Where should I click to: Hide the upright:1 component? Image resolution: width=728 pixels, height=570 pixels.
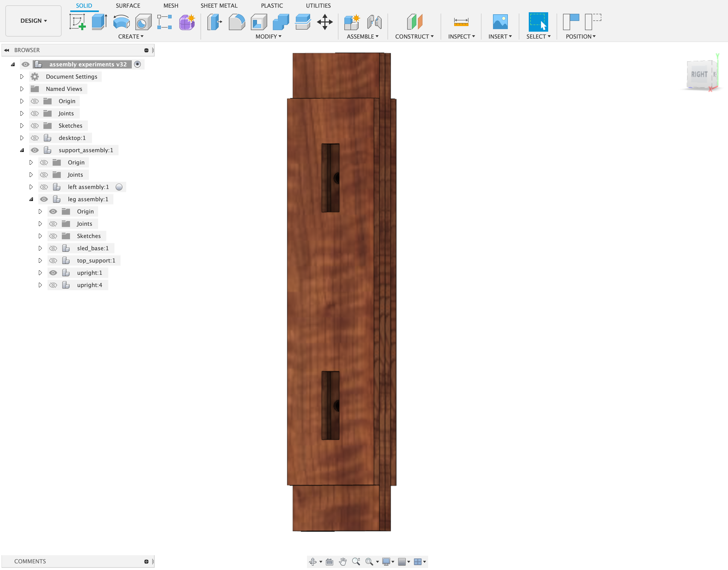click(53, 273)
